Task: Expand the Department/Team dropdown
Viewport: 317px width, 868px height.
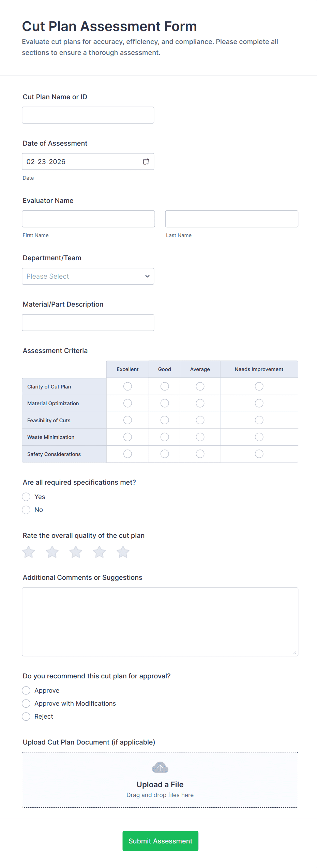Action: click(88, 276)
